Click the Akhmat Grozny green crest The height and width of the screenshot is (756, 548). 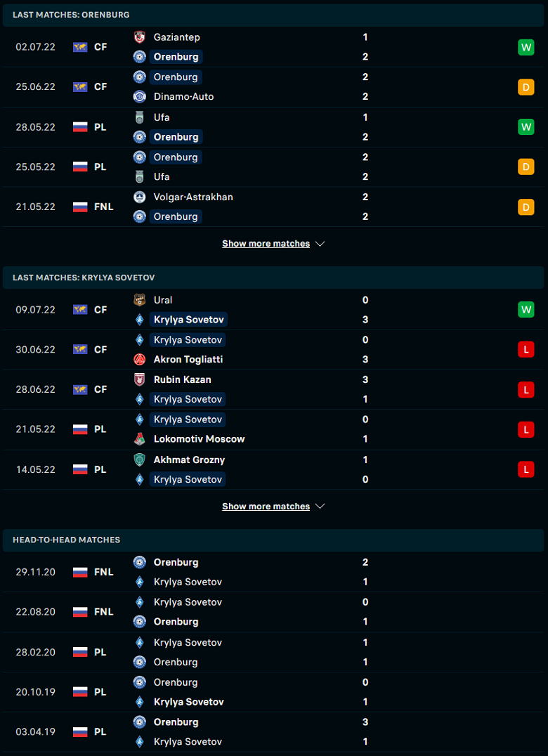click(x=139, y=460)
